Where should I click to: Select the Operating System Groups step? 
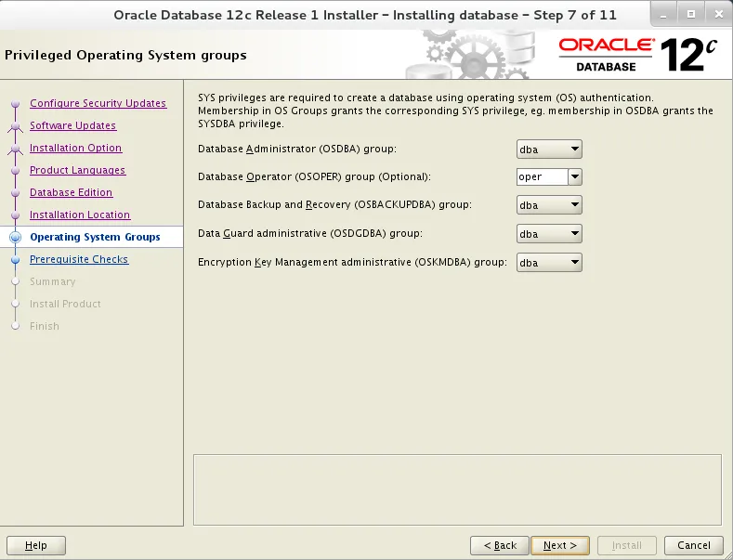click(95, 237)
